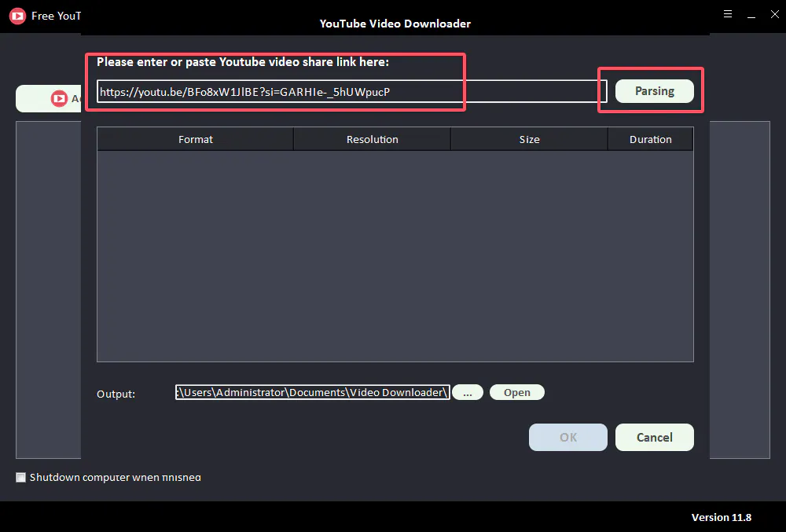Select the Duration column header
This screenshot has height=532, width=786.
click(x=651, y=139)
